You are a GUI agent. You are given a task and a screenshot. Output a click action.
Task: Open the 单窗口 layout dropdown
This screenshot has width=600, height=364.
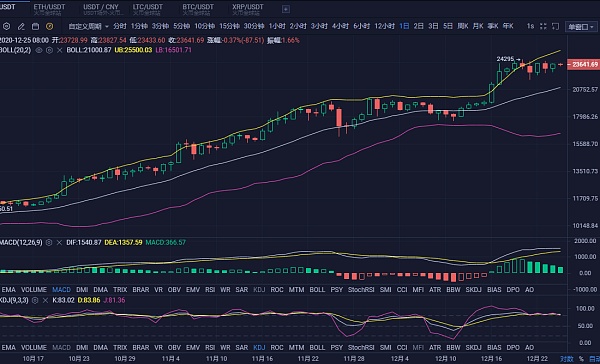581,27
